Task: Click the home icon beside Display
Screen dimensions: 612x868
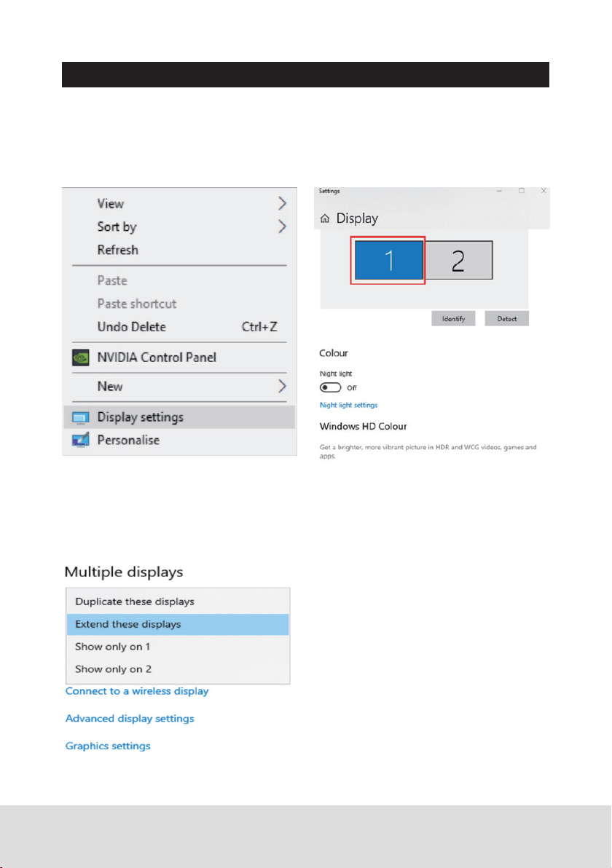Action: (x=325, y=218)
